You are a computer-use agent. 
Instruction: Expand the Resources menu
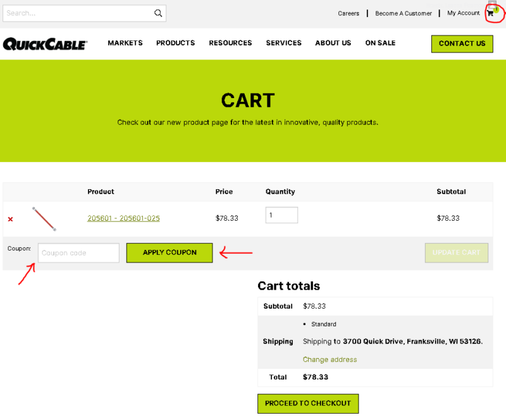click(x=230, y=43)
